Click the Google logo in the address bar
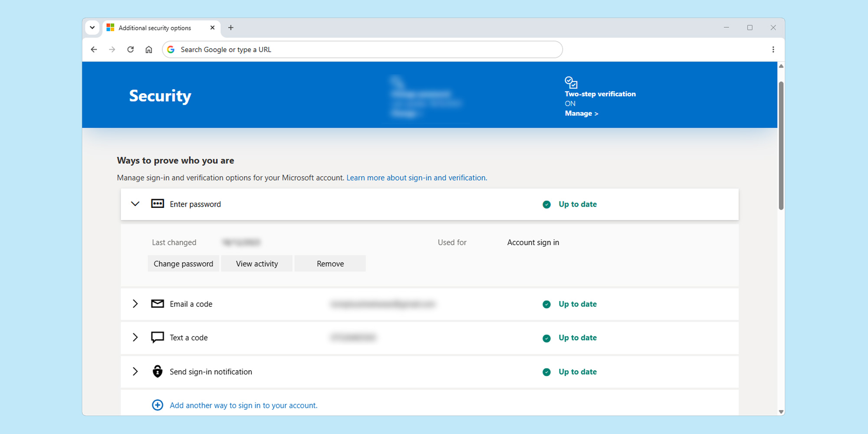This screenshot has width=868, height=434. click(171, 49)
